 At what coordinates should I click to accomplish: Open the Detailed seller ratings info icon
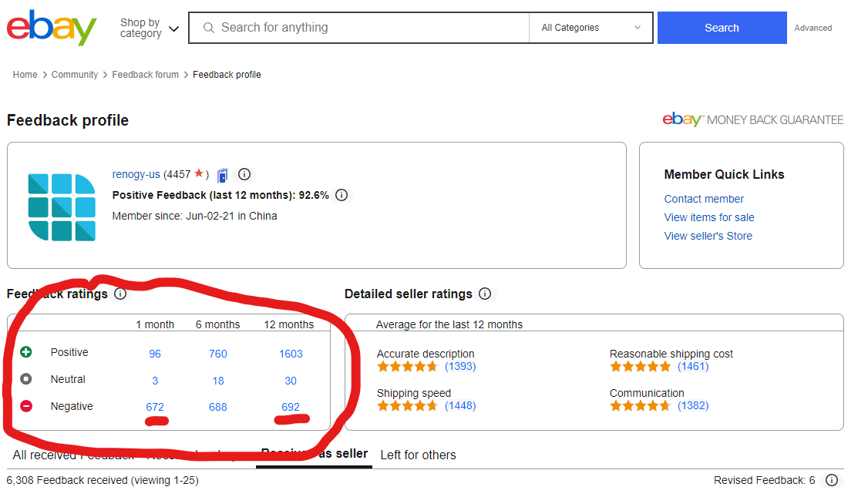[x=485, y=294]
